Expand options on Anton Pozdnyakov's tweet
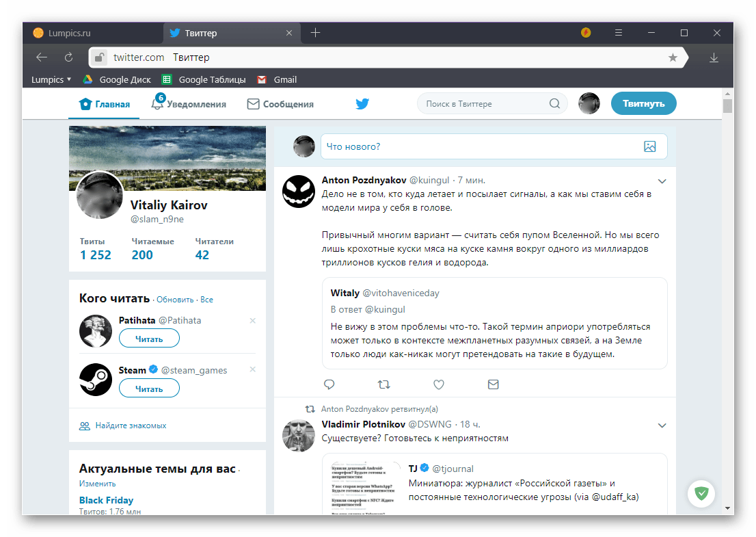 click(662, 181)
